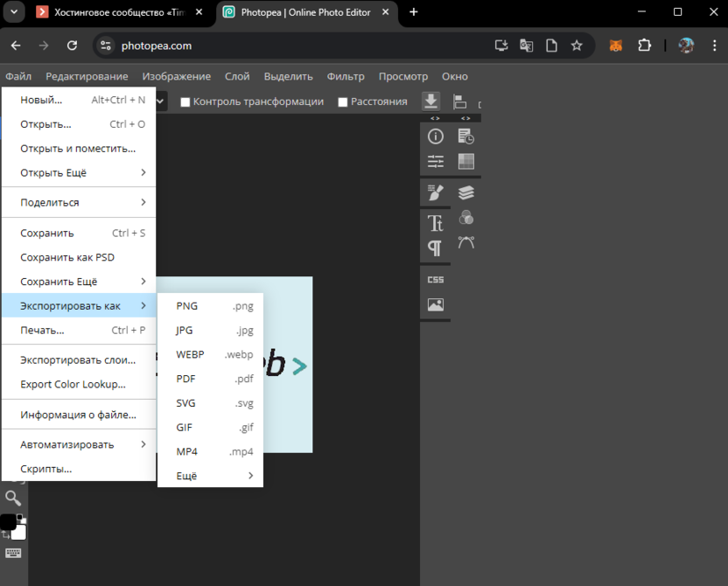Choose SVG from export formats

pyautogui.click(x=210, y=403)
